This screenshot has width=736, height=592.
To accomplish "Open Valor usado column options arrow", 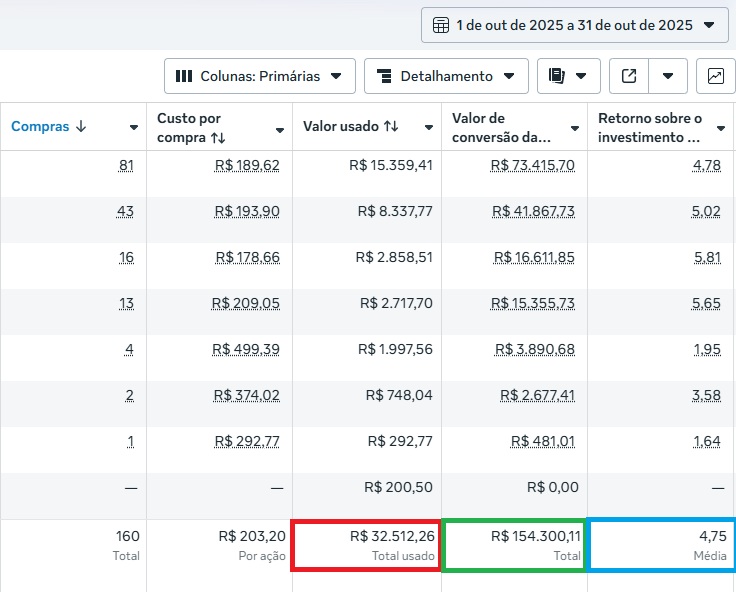I will tap(428, 128).
